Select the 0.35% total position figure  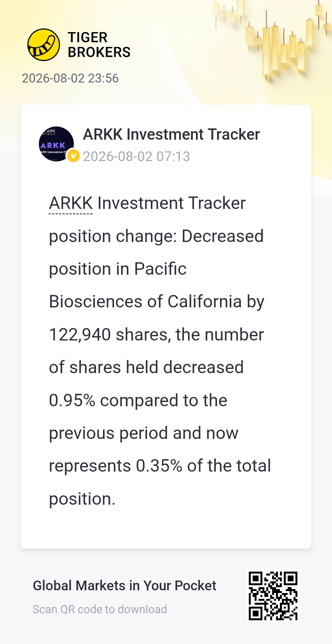click(x=159, y=466)
